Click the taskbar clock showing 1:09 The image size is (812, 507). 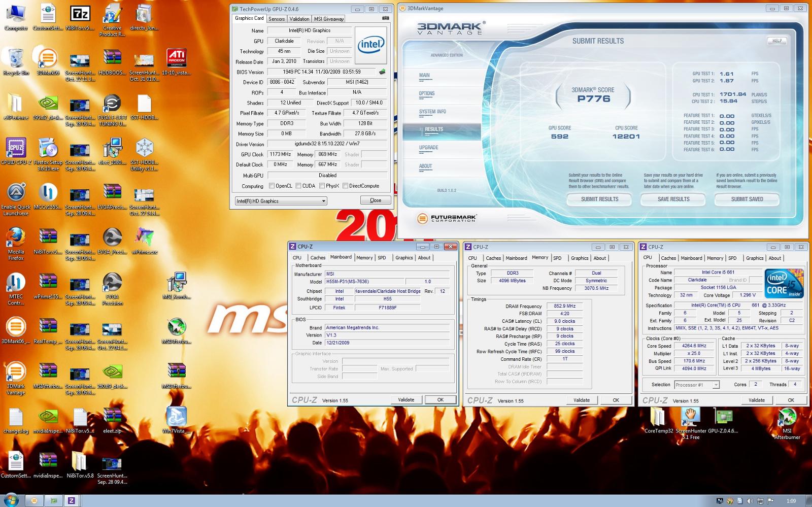tap(791, 501)
